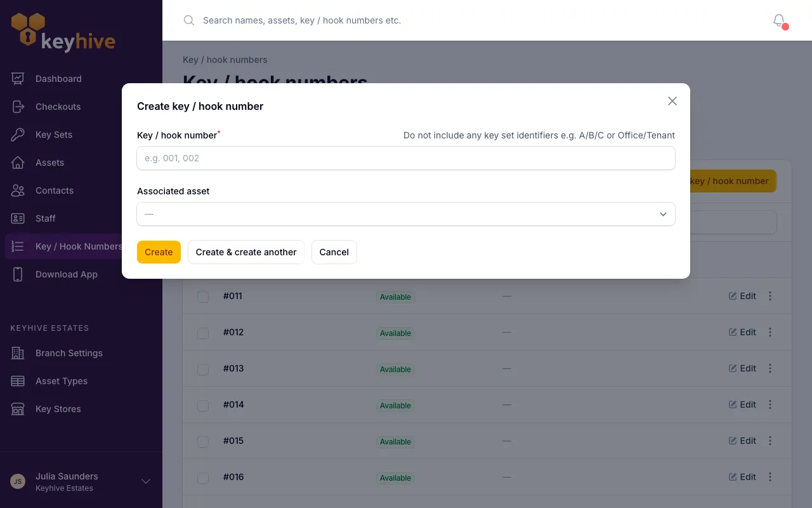Screen dimensions: 812x508
Task: Click the yellow Create button
Action: click(x=159, y=252)
